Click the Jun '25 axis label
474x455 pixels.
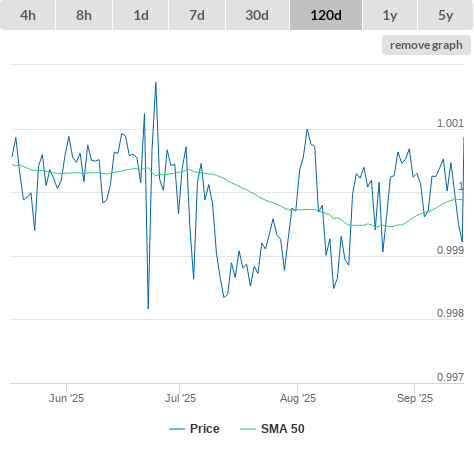click(66, 398)
